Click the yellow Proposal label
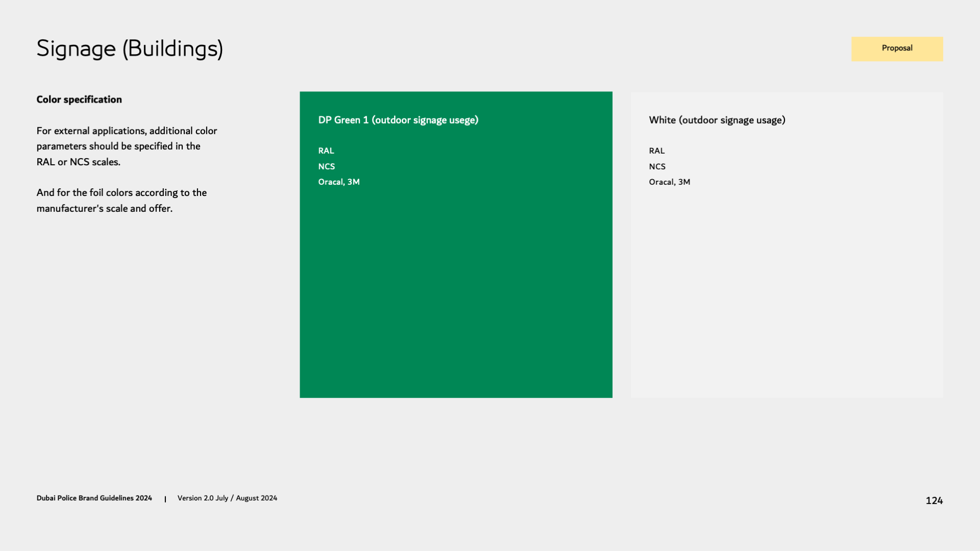 coord(897,48)
